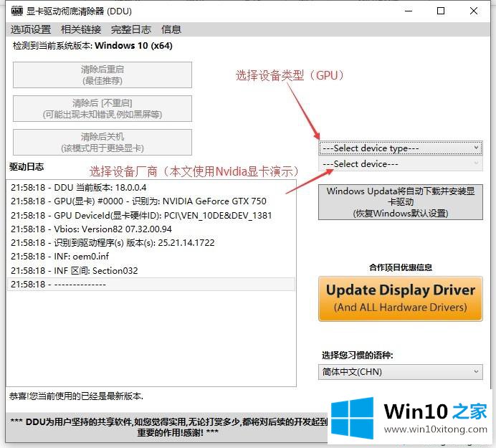Click the 清除后 [不重启] button
The image size is (496, 448).
click(102, 108)
